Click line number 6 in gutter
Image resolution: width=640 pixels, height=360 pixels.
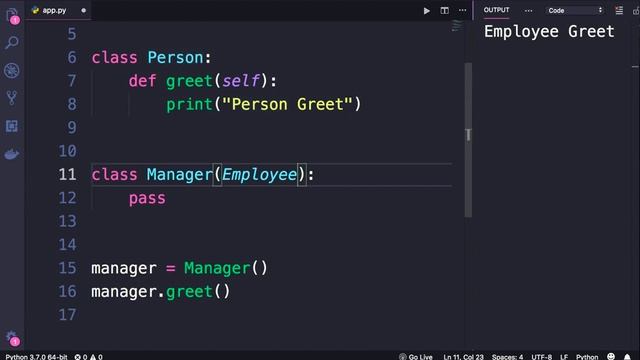pyautogui.click(x=72, y=58)
